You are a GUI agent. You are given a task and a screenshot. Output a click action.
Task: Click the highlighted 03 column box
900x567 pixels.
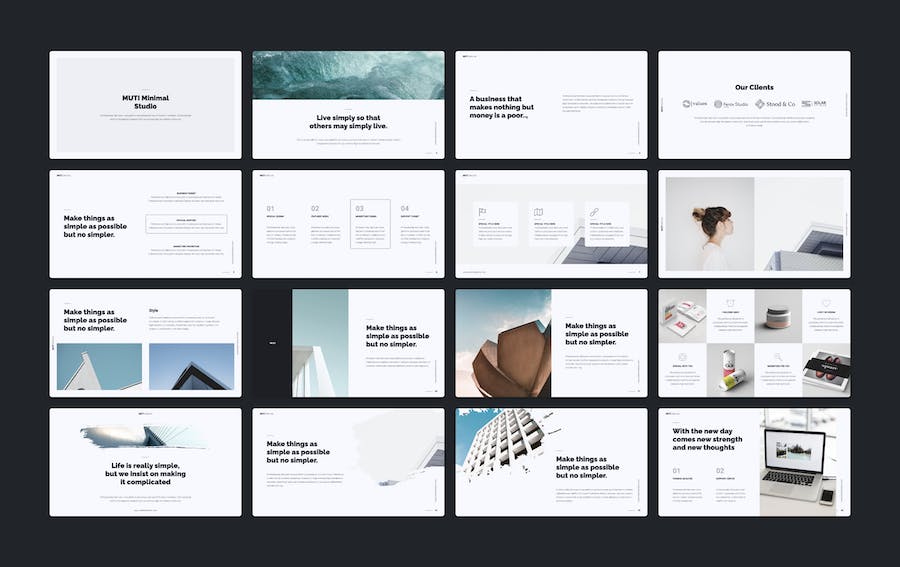tap(370, 223)
